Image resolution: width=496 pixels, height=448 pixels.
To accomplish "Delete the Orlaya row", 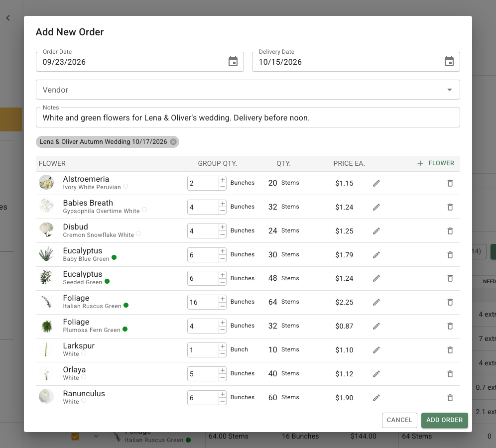I will pyautogui.click(x=450, y=374).
